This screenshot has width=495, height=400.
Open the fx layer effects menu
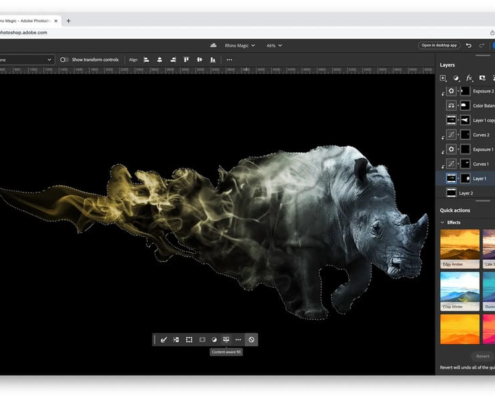point(469,78)
